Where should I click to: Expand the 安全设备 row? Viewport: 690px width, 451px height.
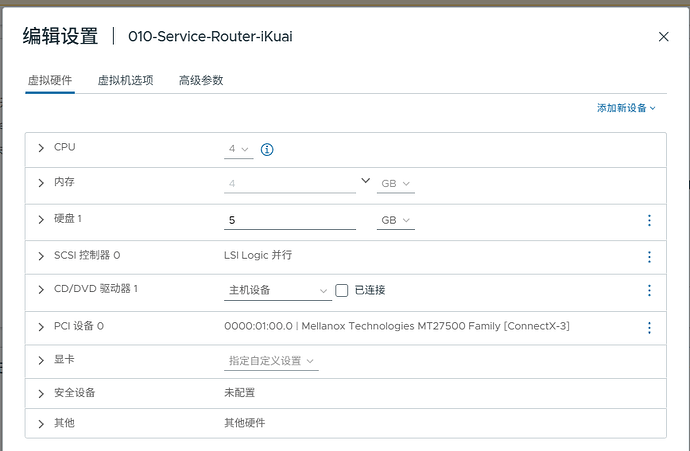pos(41,394)
